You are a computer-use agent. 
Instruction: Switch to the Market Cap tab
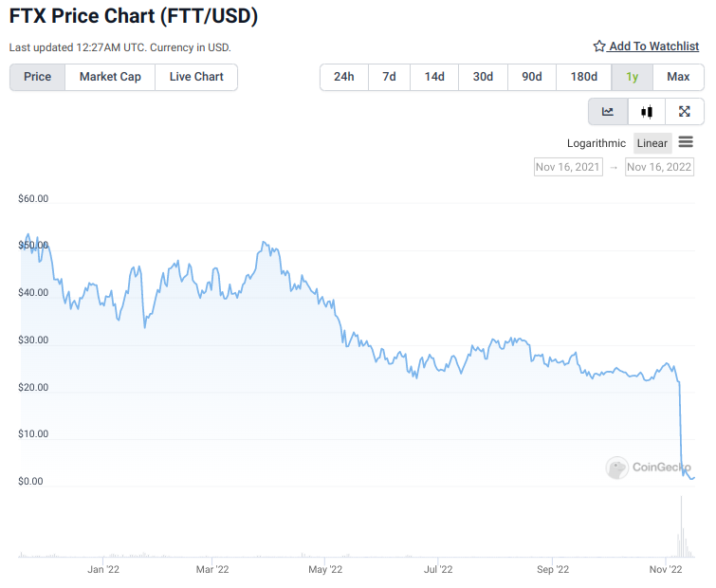[110, 77]
